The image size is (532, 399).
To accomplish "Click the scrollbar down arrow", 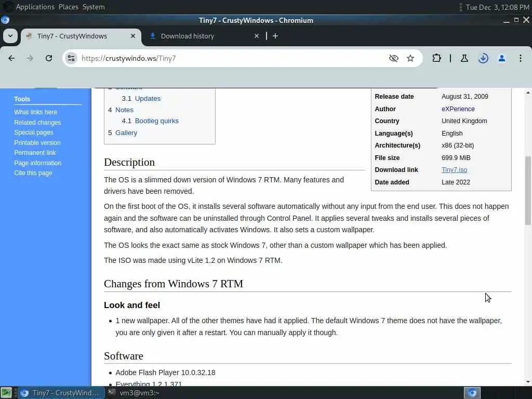I will pos(528,382).
